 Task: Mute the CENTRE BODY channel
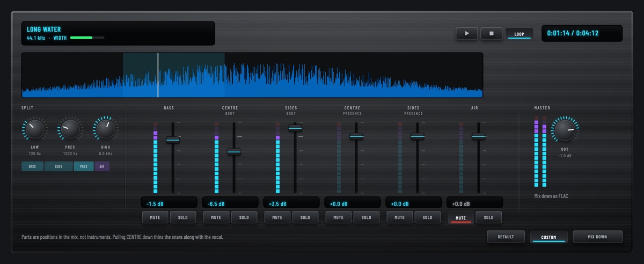point(216,217)
